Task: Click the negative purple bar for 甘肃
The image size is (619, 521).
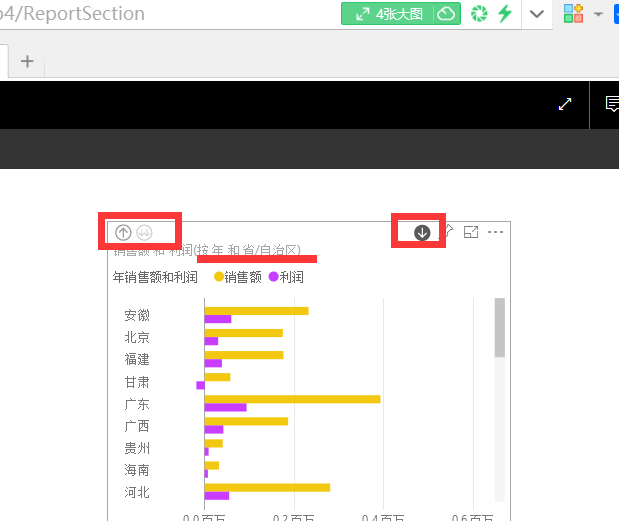Action: click(200, 385)
